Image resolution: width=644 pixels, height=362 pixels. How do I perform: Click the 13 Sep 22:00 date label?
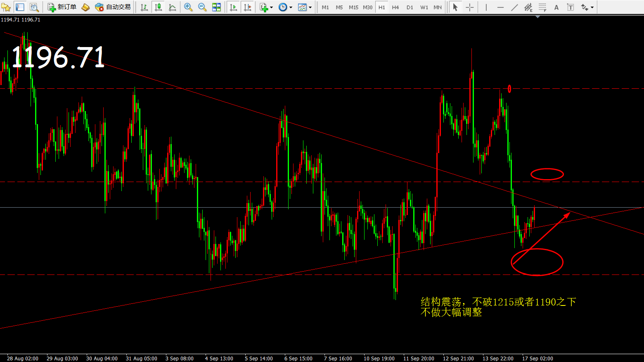498,358
